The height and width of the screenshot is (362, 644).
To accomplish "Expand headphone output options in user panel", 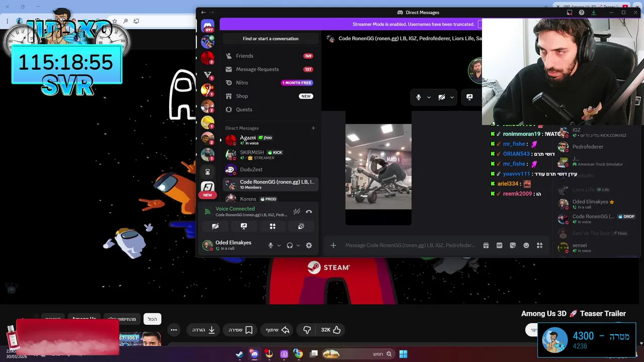I will click(298, 245).
